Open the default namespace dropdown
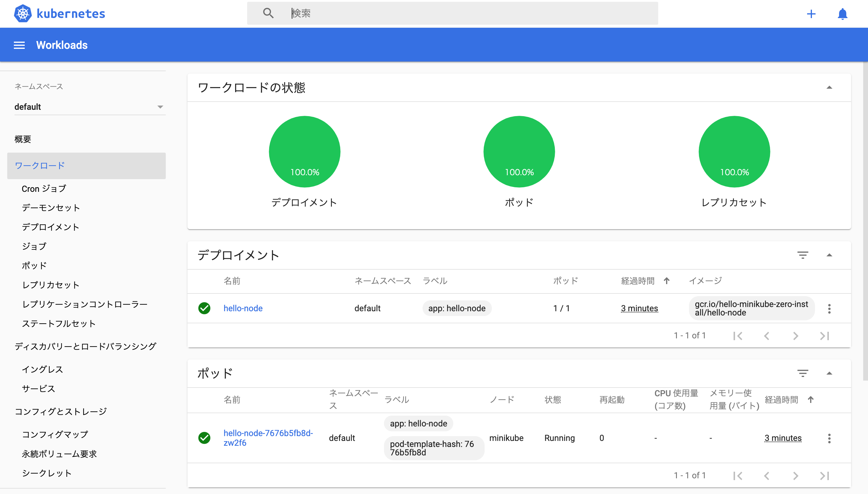 point(90,107)
